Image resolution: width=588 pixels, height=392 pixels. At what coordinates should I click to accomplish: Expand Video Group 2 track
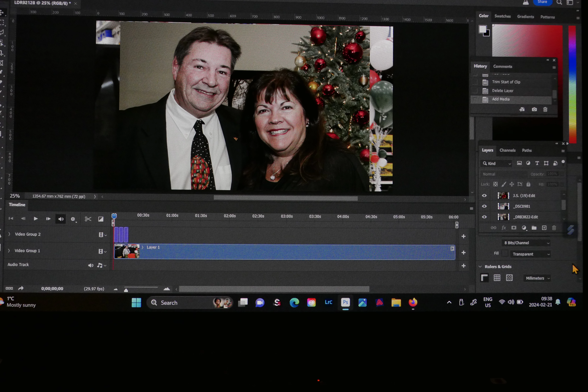[9, 234]
